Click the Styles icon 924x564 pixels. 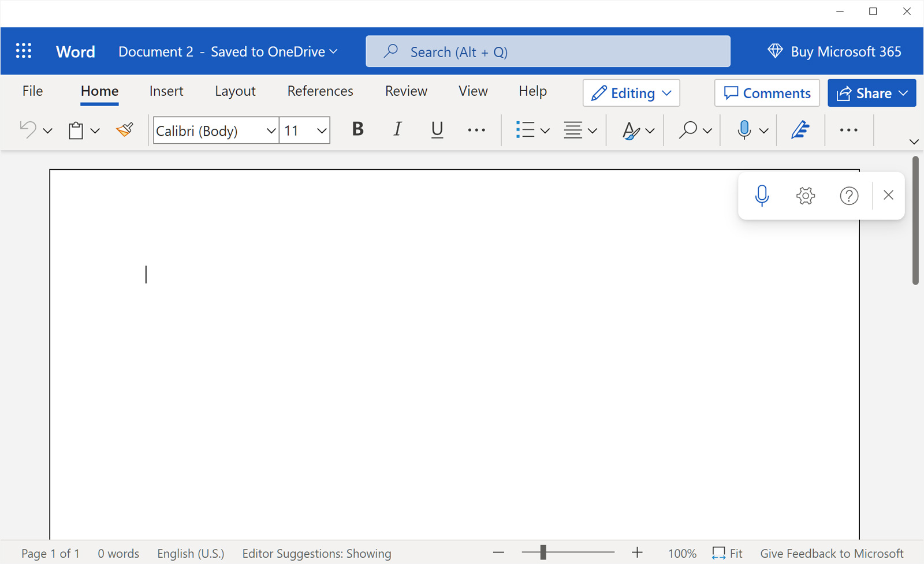[631, 130]
